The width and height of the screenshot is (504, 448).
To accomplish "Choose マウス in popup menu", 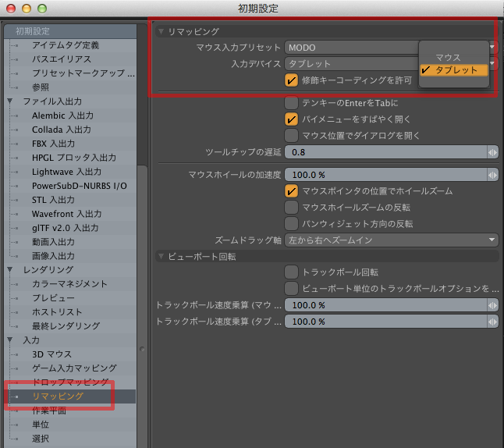I will (454, 58).
